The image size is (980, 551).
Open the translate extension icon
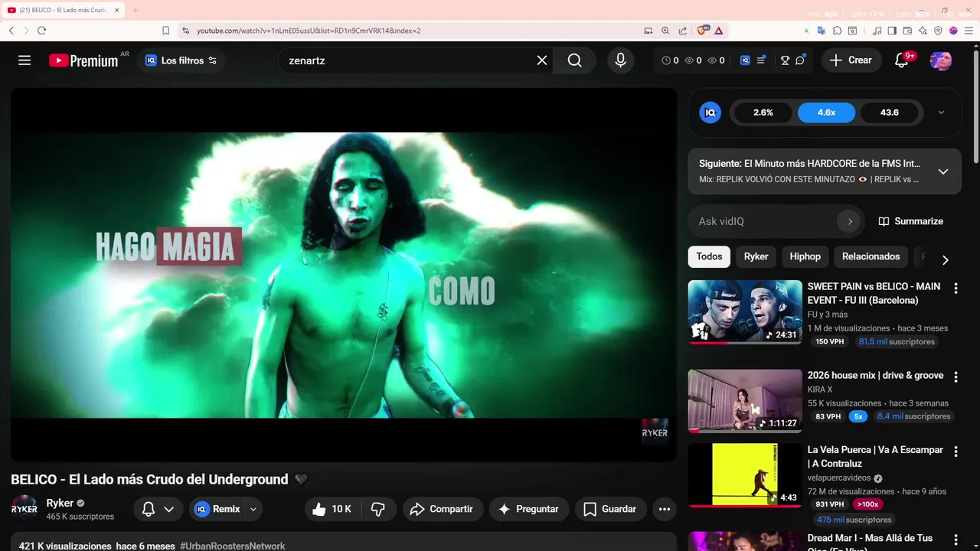click(x=822, y=31)
